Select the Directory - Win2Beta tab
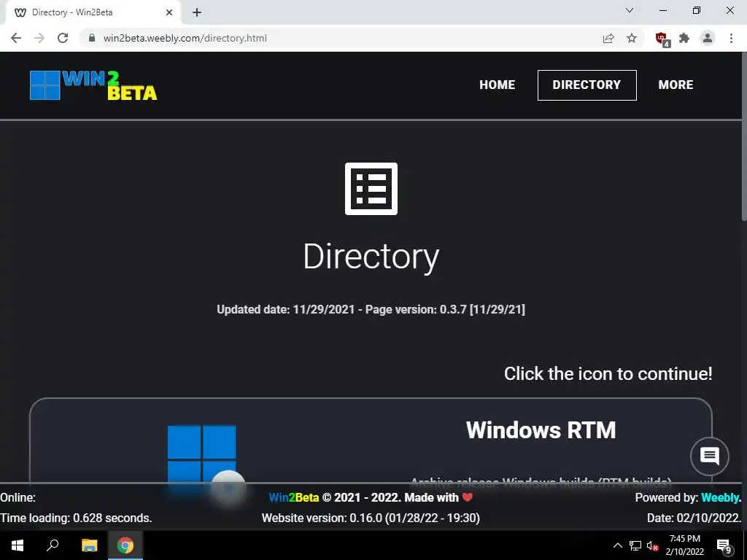Viewport: 747px width, 560px height. pyautogui.click(x=93, y=12)
